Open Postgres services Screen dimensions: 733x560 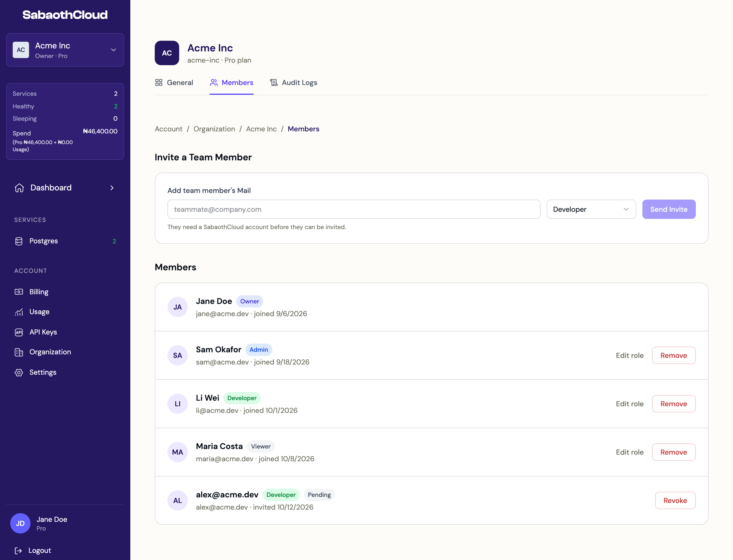tap(65, 241)
